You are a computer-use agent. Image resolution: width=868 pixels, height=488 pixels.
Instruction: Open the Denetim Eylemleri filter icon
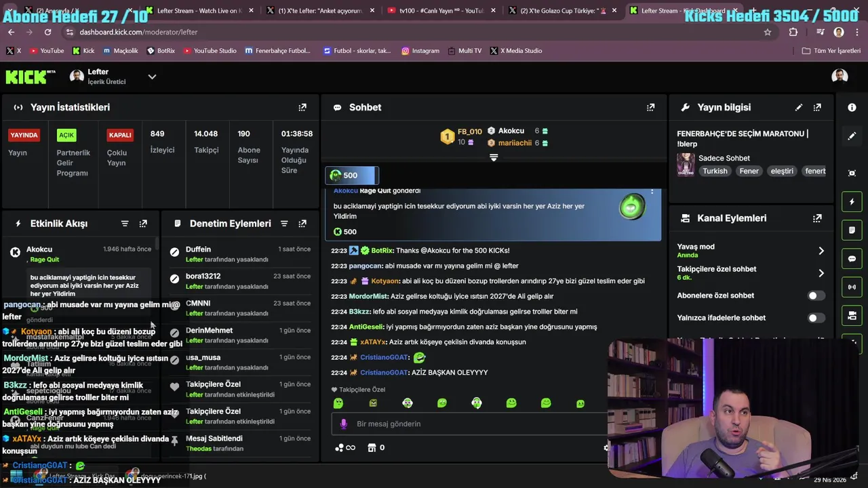(284, 224)
